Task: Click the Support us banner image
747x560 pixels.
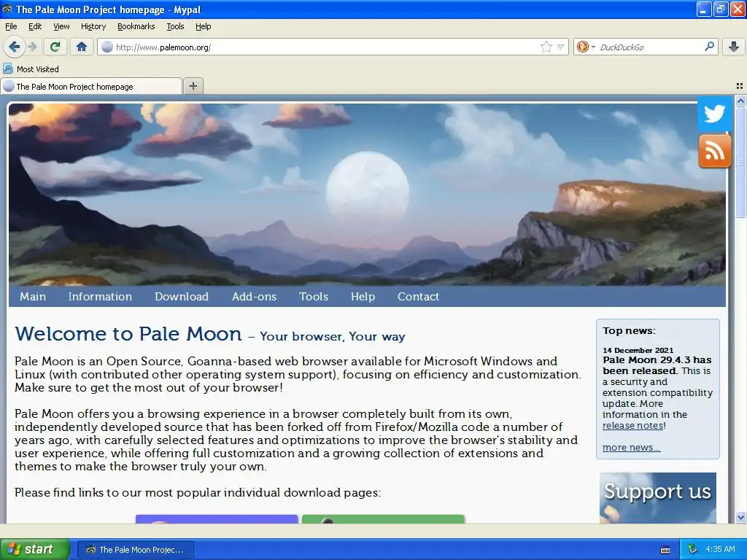Action: pos(657,497)
